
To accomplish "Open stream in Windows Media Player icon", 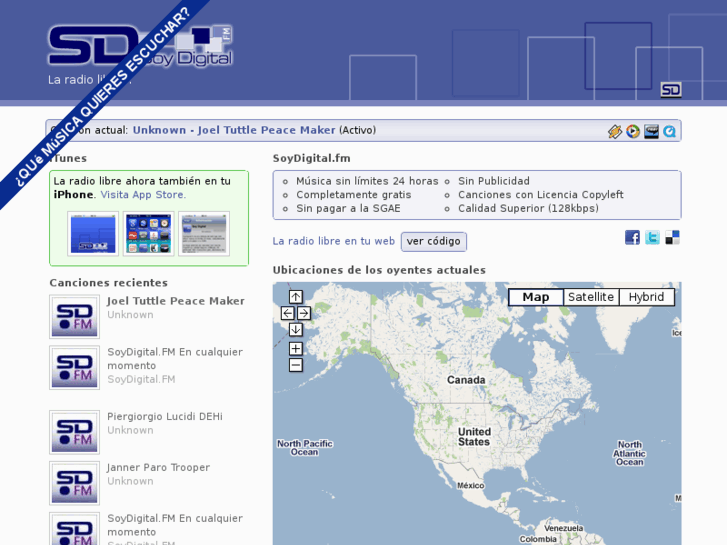I will tap(633, 131).
